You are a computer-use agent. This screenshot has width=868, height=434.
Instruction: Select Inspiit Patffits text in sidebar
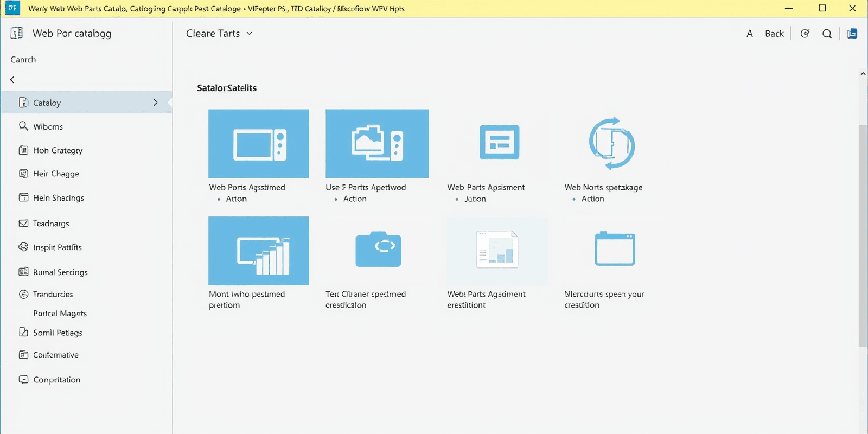pos(58,247)
